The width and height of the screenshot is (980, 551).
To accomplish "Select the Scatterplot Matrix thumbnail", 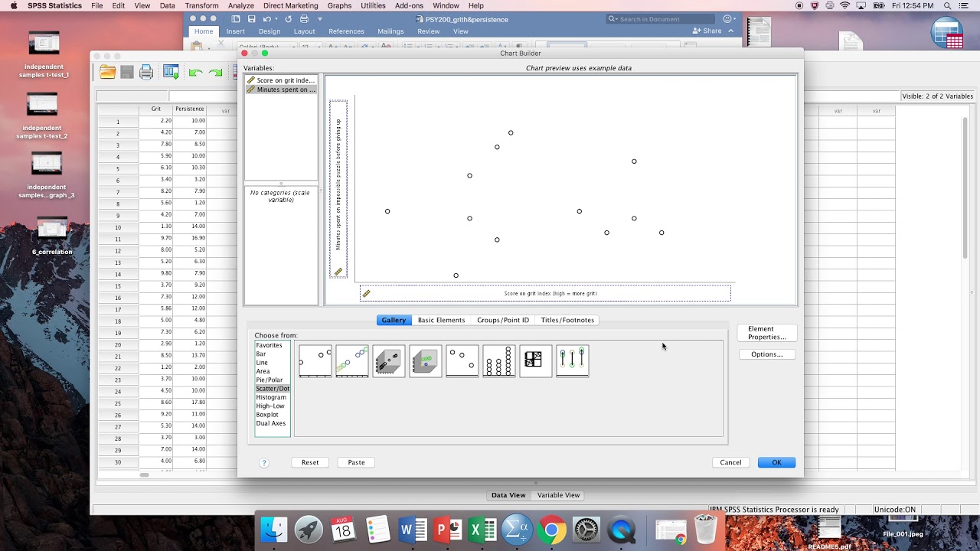I will (x=536, y=361).
